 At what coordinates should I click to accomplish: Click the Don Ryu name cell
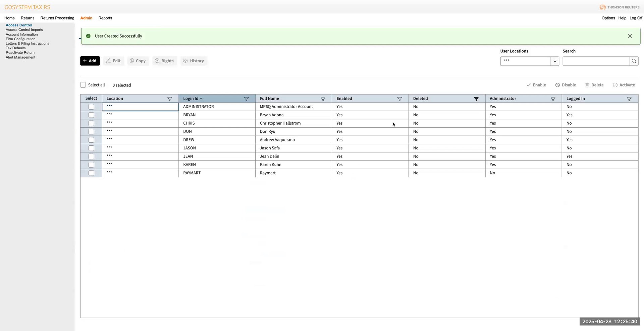pos(293,132)
